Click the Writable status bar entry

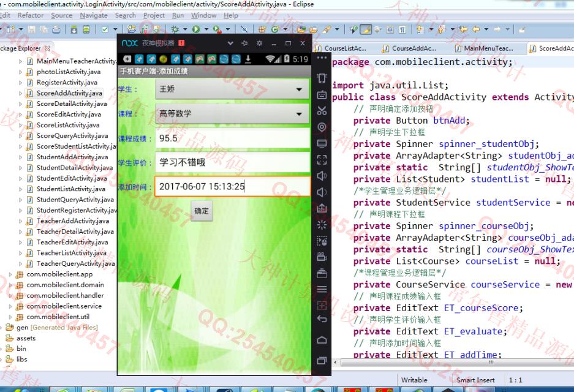(x=414, y=380)
